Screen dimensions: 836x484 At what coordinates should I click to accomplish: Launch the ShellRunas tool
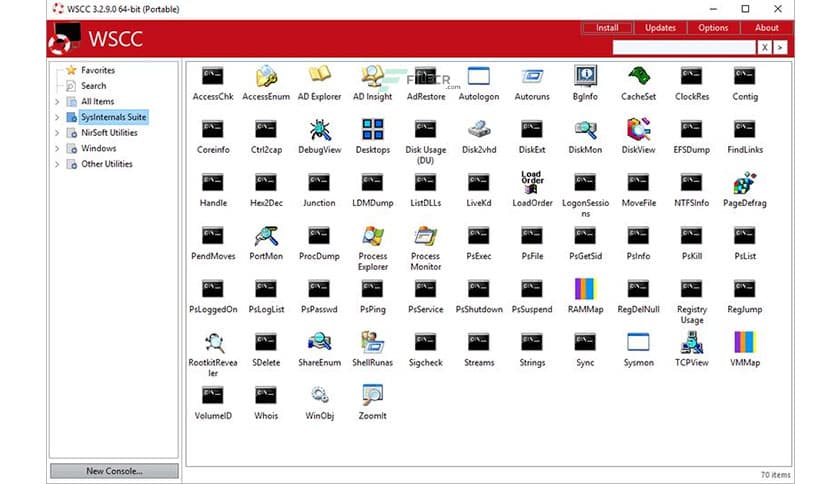(x=372, y=343)
